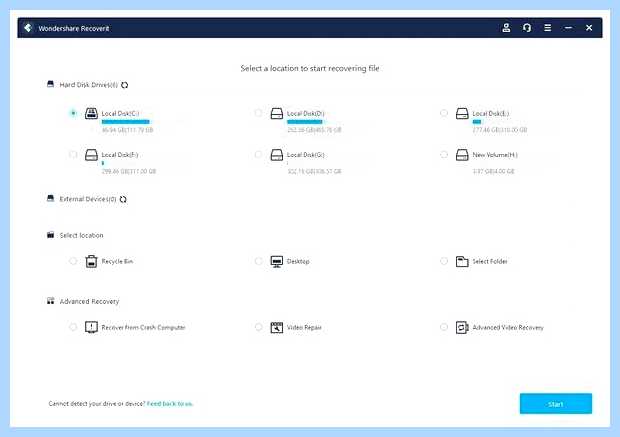Click the New Volume(H:) drive icon
The height and width of the screenshot is (437, 620).
click(x=462, y=155)
